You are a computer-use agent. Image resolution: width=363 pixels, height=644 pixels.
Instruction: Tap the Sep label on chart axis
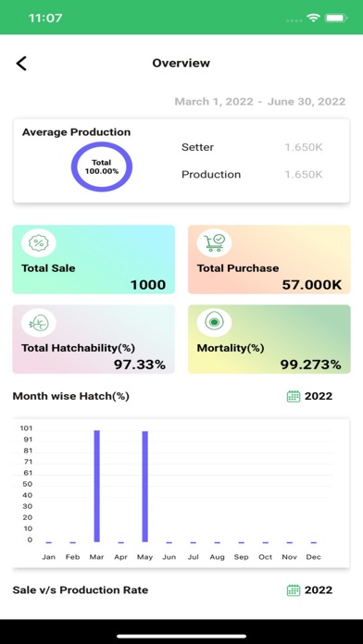point(242,557)
